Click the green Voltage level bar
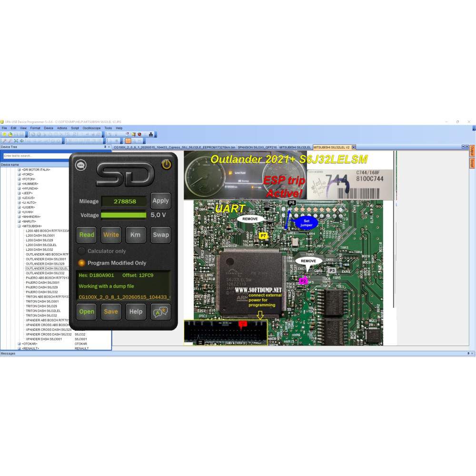476x476 pixels. pos(124,215)
